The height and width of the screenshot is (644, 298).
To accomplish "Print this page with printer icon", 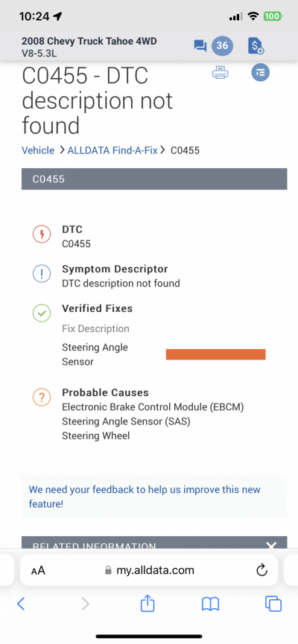I will tap(221, 73).
